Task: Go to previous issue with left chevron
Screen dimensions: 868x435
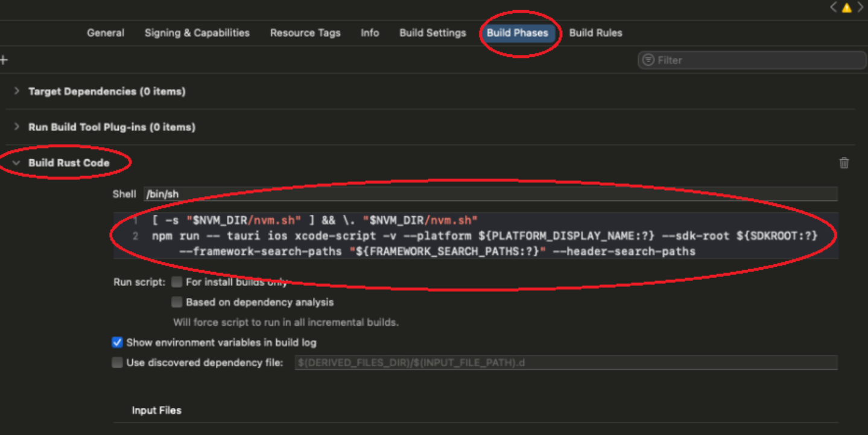Action: pyautogui.click(x=834, y=8)
